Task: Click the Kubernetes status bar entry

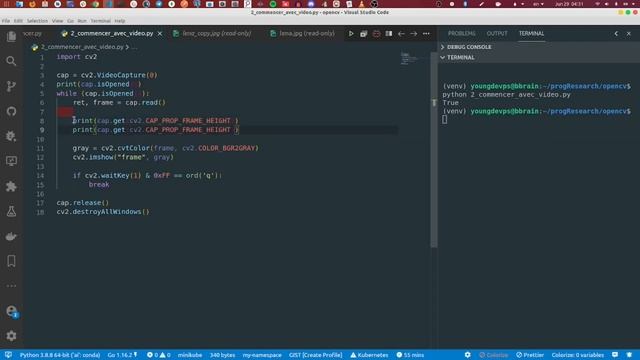Action: click(x=369, y=355)
